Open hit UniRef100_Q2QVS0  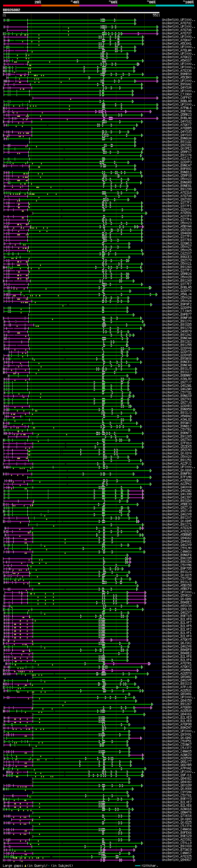[177, 210]
